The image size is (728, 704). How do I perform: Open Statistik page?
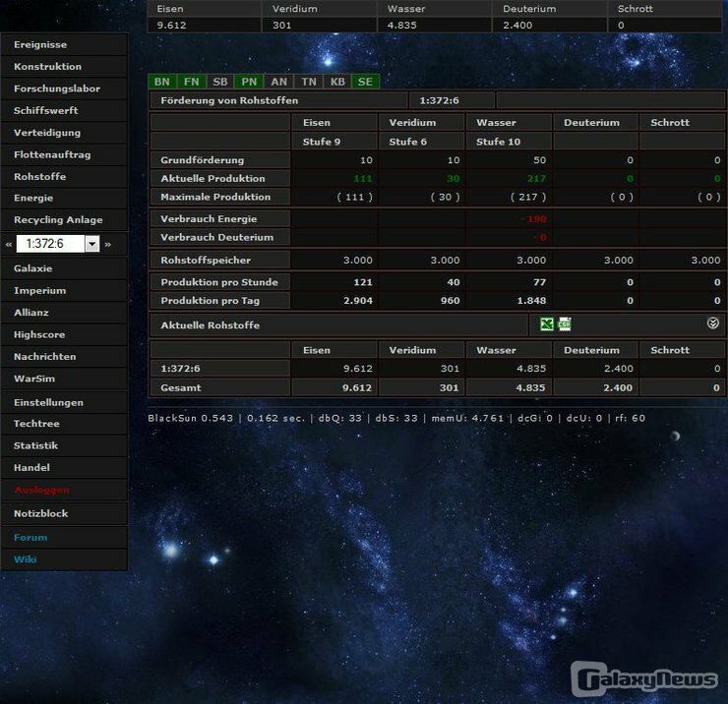point(64,445)
